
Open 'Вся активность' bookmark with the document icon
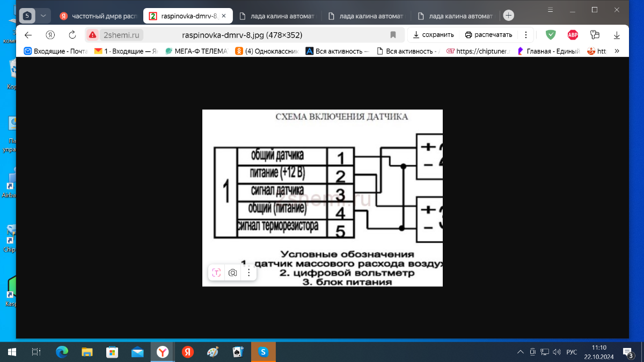pyautogui.click(x=408, y=51)
